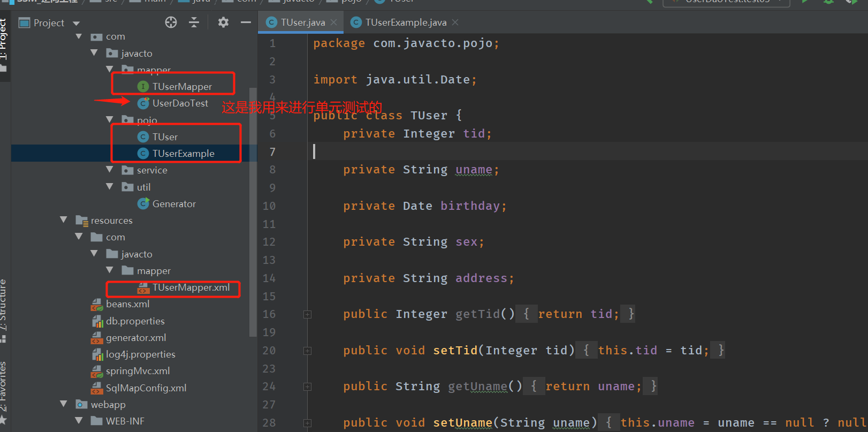Image resolution: width=868 pixels, height=432 pixels.
Task: Click the Collapse All icon in Project panel
Action: click(x=194, y=22)
